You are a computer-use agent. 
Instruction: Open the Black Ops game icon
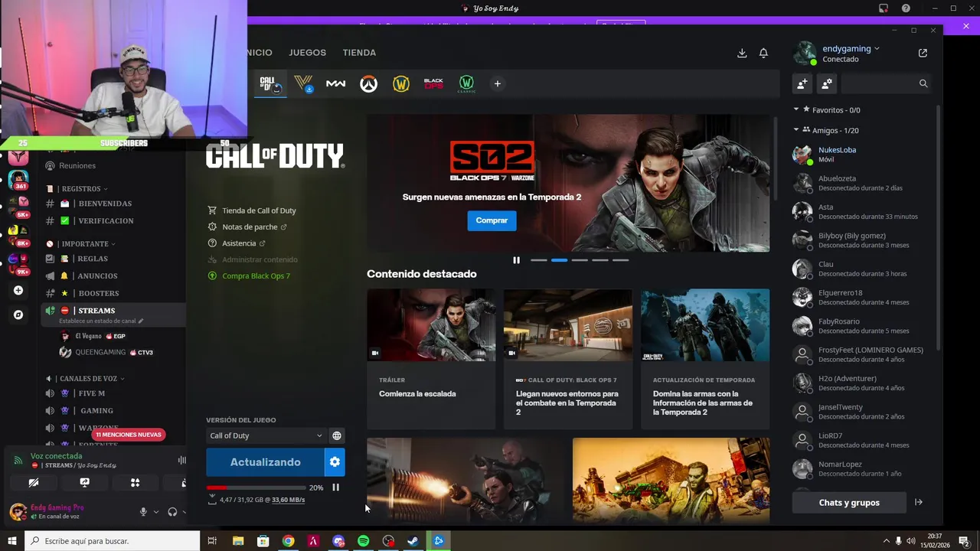pyautogui.click(x=433, y=83)
